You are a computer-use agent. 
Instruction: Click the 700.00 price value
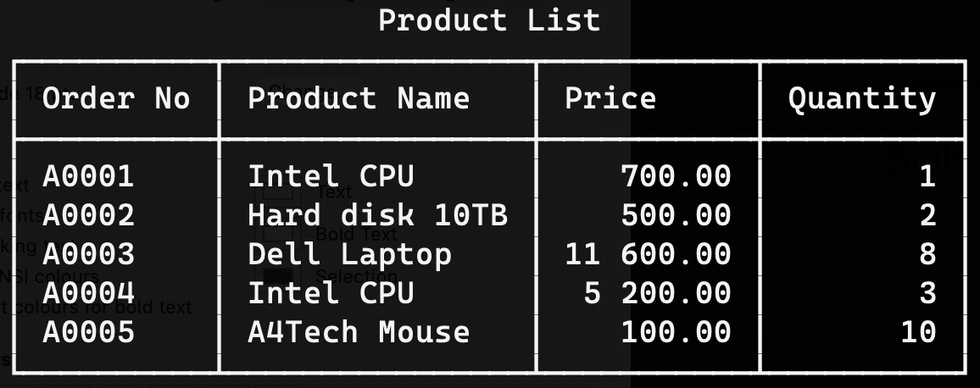tap(676, 176)
